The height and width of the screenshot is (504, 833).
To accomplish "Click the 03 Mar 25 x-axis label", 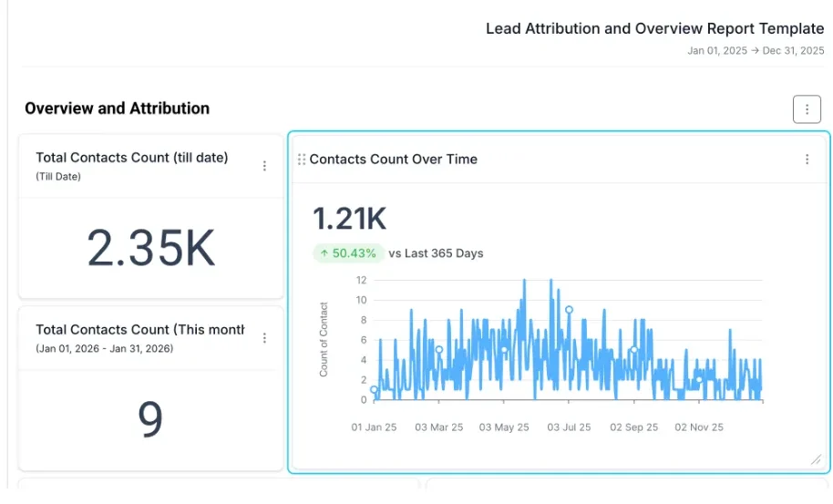I will tap(438, 427).
